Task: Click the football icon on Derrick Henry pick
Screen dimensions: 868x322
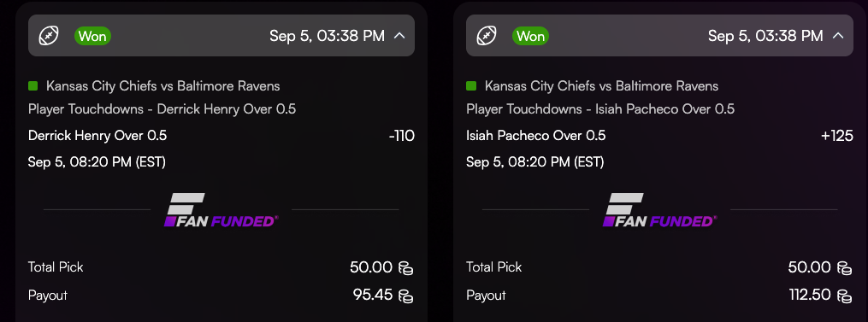Action: [x=49, y=36]
